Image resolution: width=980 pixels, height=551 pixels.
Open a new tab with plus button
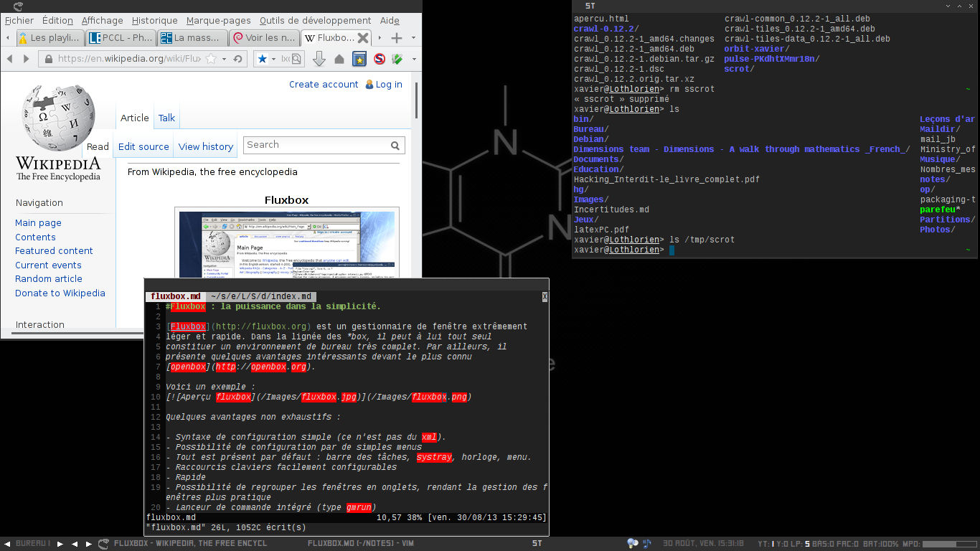coord(396,37)
